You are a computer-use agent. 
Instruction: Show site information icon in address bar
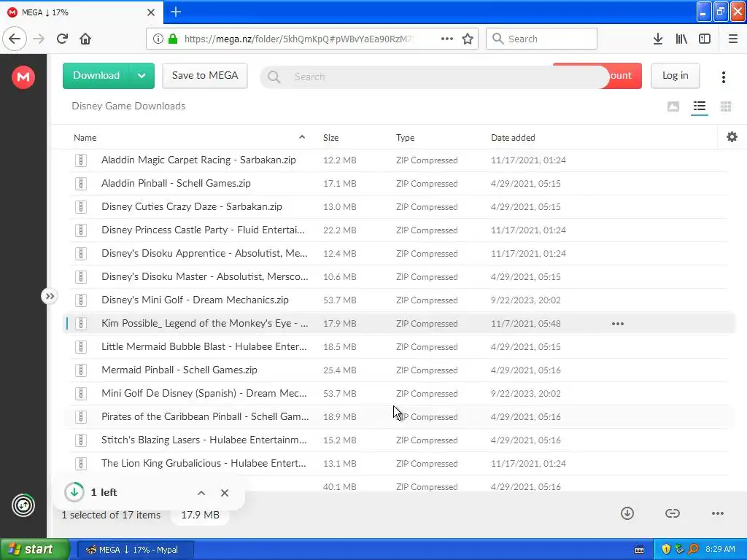[x=158, y=39]
